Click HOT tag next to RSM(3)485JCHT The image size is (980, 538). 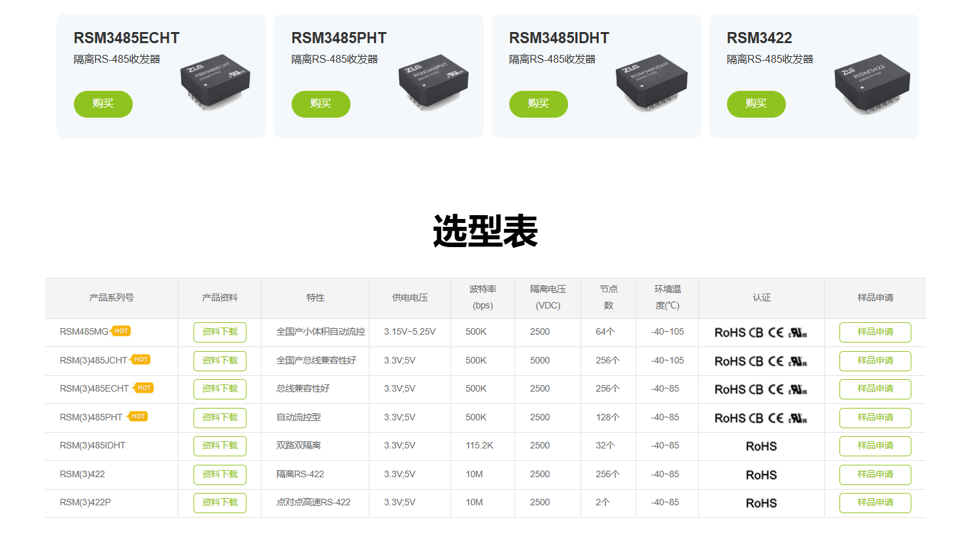[141, 360]
